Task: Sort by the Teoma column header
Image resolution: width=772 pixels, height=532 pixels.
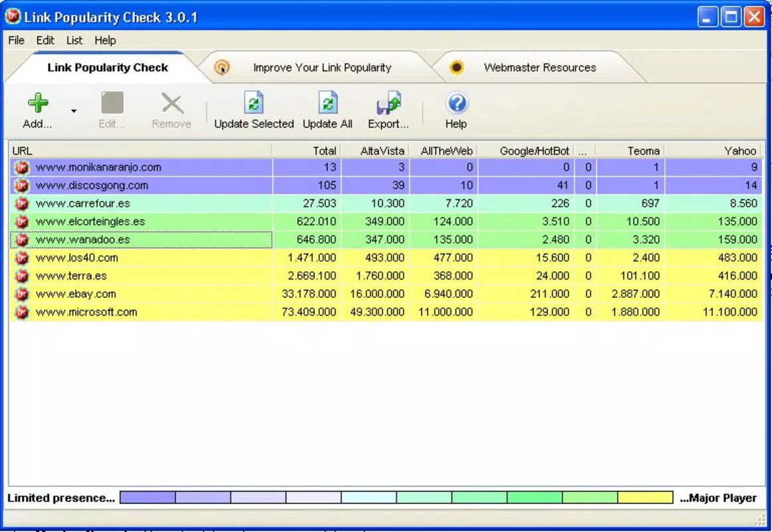Action: click(630, 151)
